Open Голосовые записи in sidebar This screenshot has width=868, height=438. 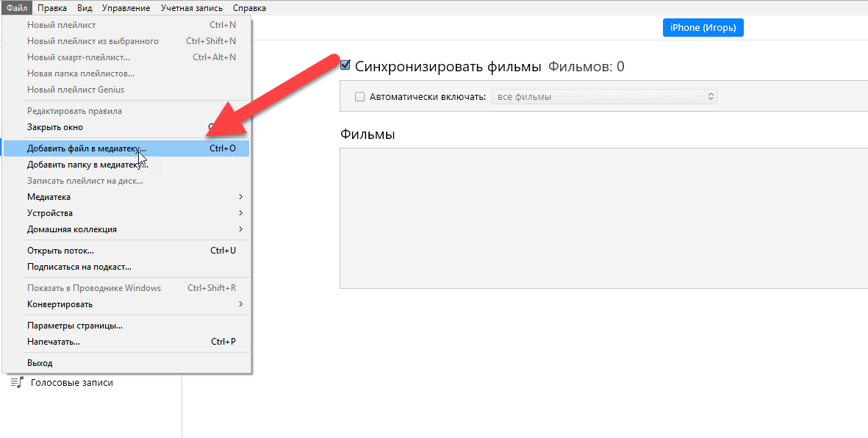click(x=72, y=382)
